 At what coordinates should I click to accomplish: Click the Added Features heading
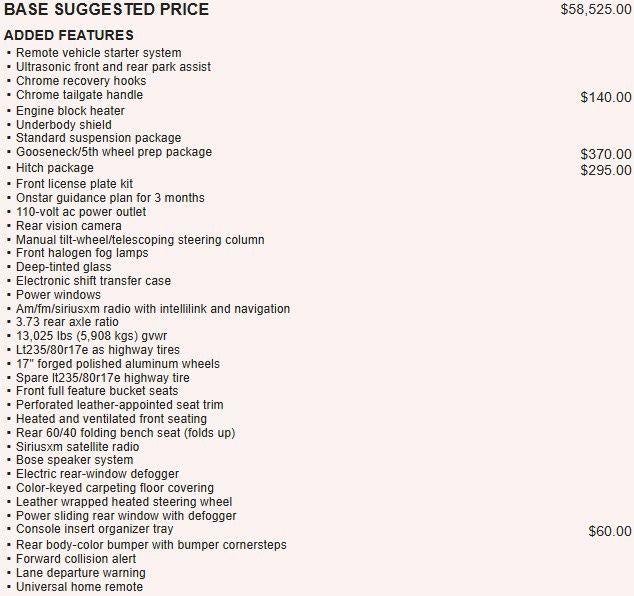pyautogui.click(x=69, y=35)
